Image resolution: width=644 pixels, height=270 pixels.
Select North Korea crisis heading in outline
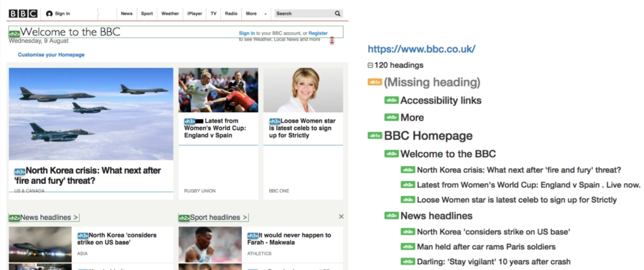click(519, 170)
